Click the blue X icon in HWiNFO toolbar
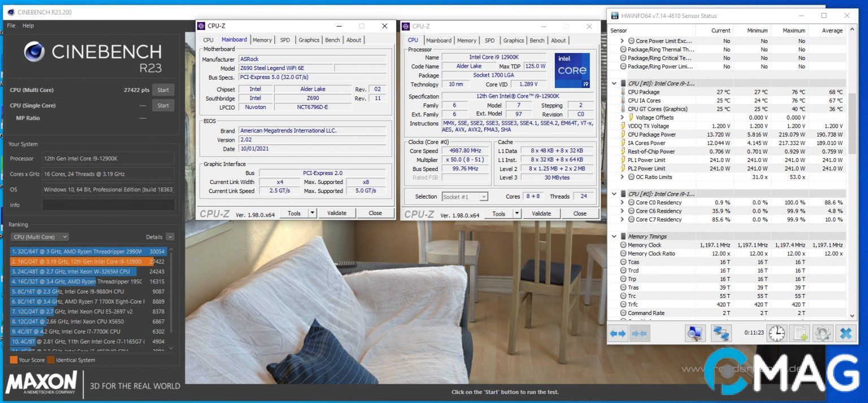Image resolution: width=868 pixels, height=403 pixels. coord(845,334)
